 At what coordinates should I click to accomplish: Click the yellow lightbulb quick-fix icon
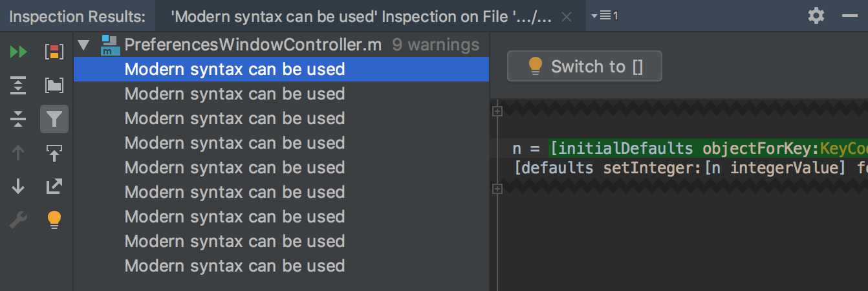click(54, 221)
